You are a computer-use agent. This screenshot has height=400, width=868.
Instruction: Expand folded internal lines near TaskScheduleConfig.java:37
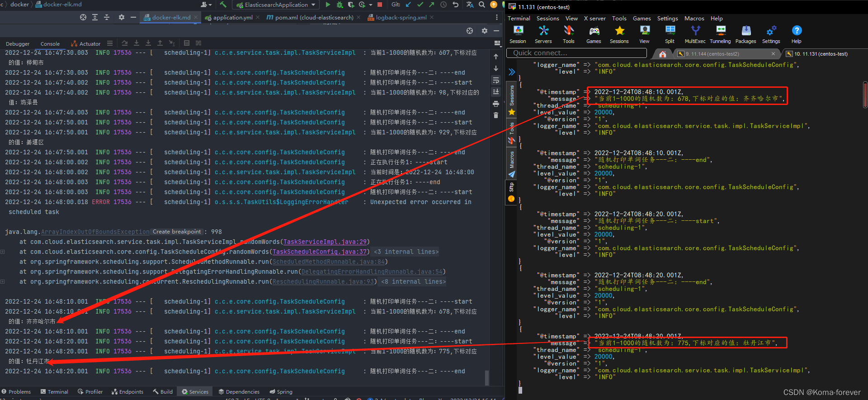3,252
